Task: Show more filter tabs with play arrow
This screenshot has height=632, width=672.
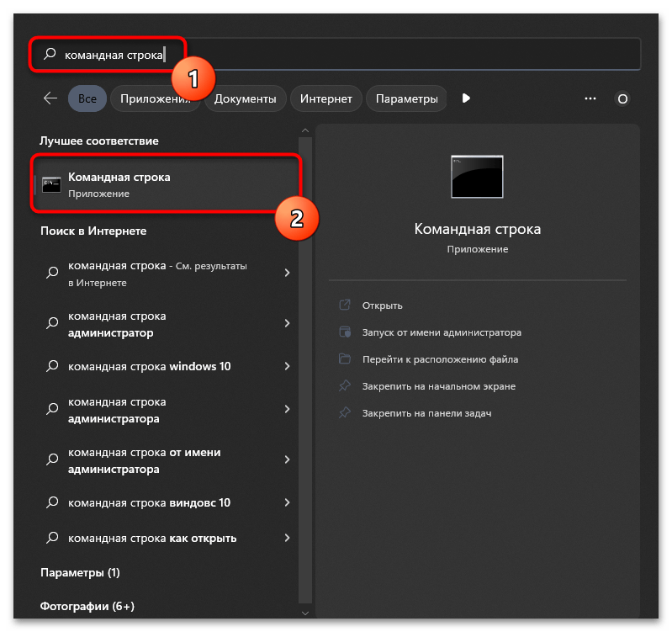Action: 466,98
